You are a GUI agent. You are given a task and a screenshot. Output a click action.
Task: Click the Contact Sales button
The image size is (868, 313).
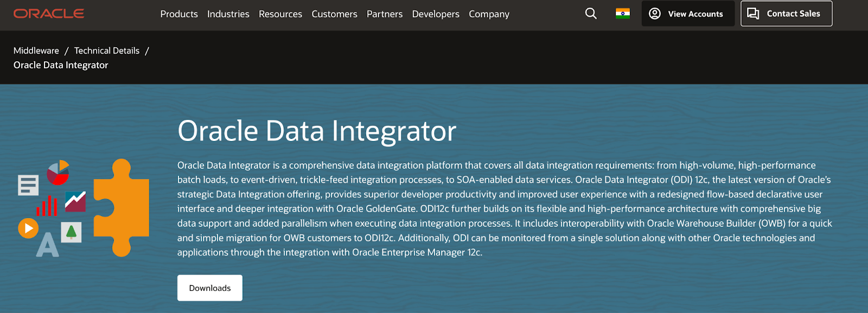point(787,14)
